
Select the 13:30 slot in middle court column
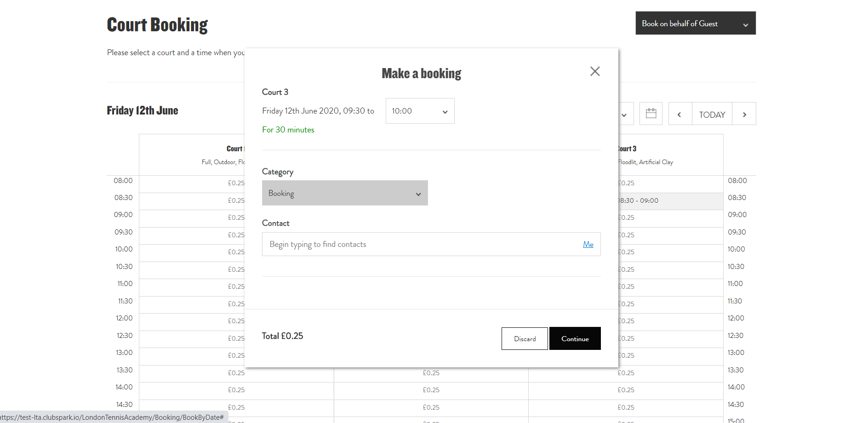coord(431,373)
